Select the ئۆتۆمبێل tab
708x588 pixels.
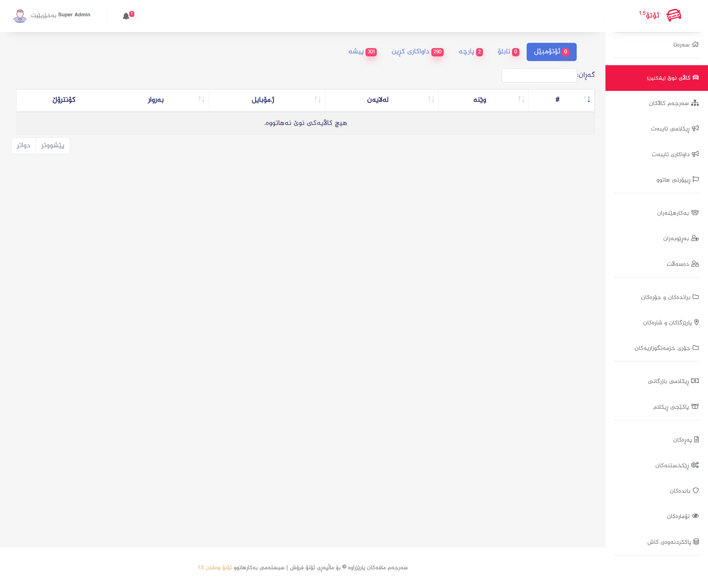[551, 52]
